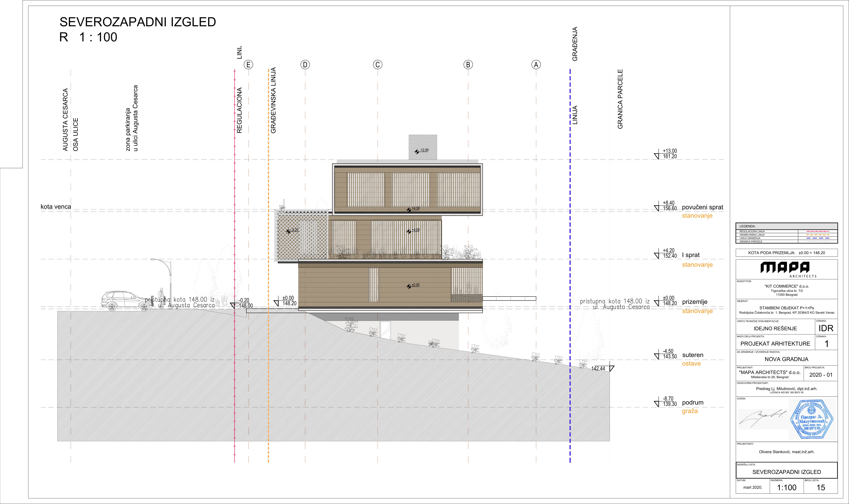Click the orange 'graža' label
Viewport: 849px width, 504px height.
point(690,411)
